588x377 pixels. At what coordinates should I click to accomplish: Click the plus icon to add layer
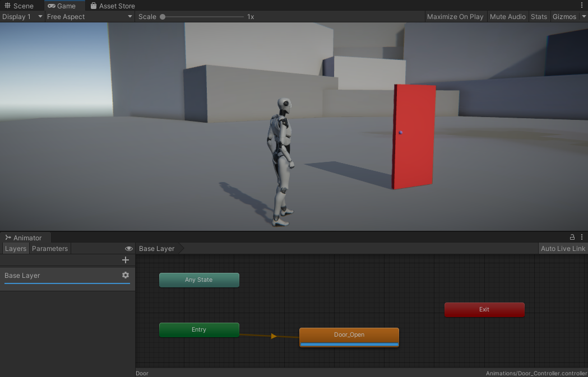(x=126, y=260)
